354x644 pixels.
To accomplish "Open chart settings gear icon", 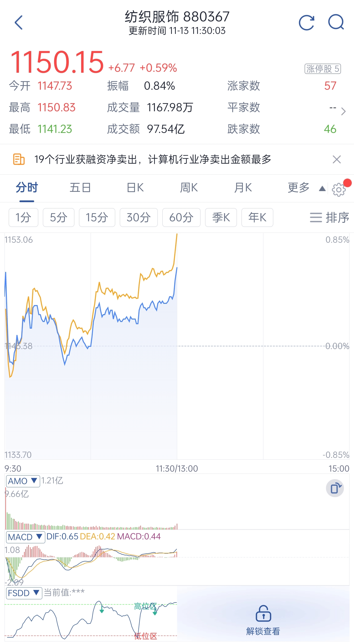I will tap(339, 190).
